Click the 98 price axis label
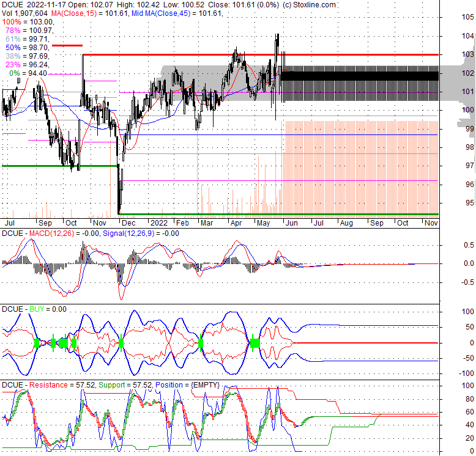Viewport: 476px width, 456px height. (x=470, y=147)
